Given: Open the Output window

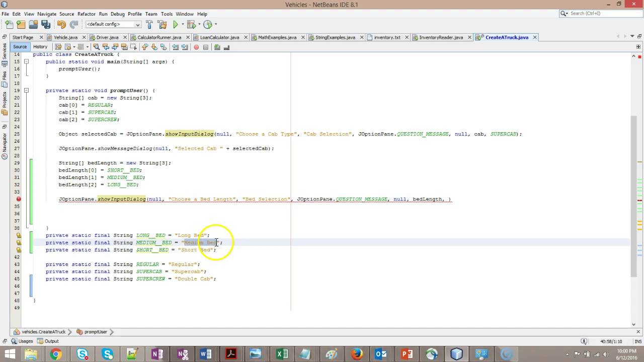Looking at the screenshot, I should (48, 341).
